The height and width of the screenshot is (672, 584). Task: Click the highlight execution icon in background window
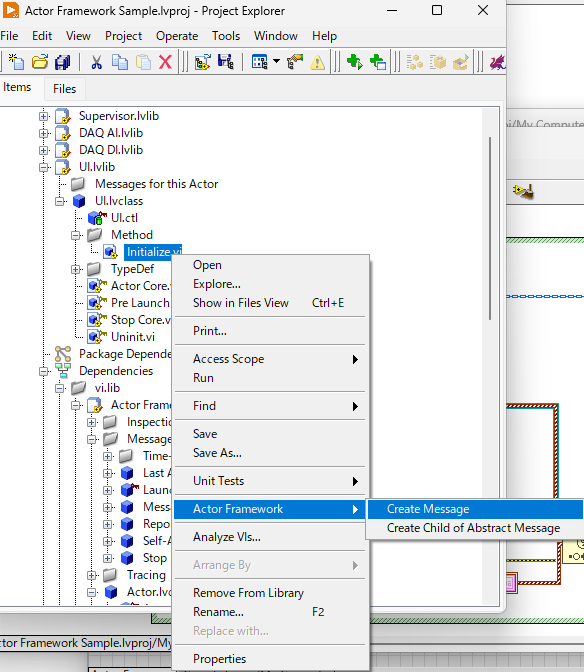click(x=524, y=191)
